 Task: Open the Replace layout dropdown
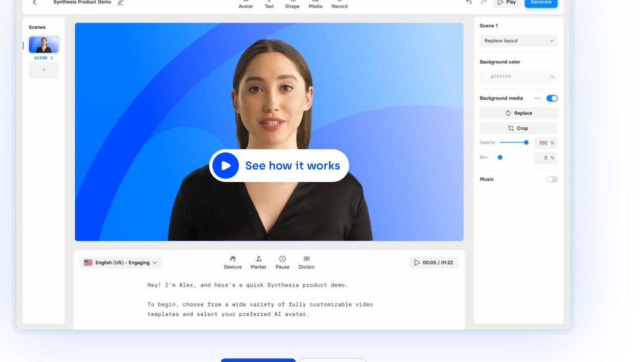tap(518, 41)
